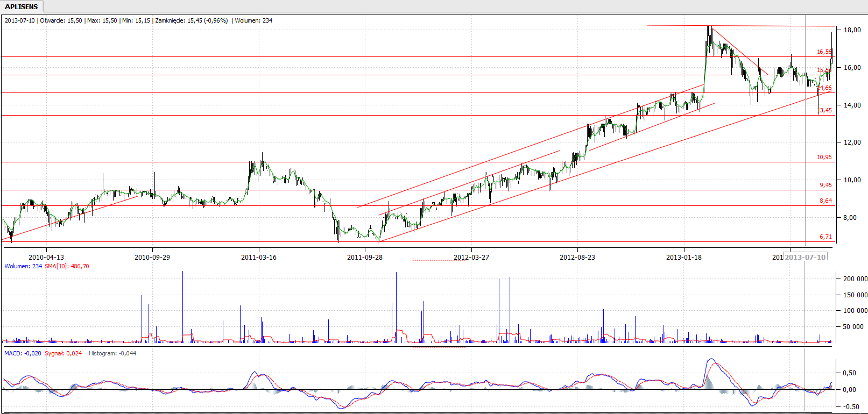The height and width of the screenshot is (414, 868).
Task: Click the 18,00 price axis label
Action: pos(852,30)
